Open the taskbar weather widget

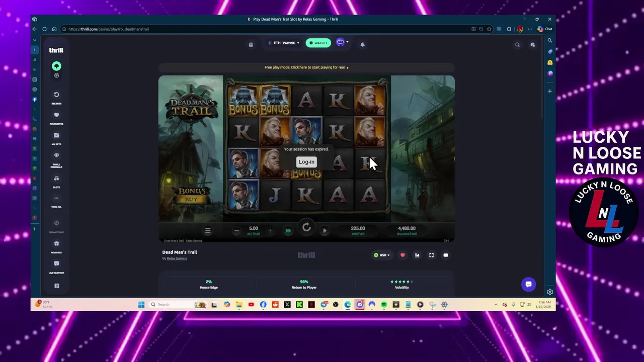click(43, 304)
